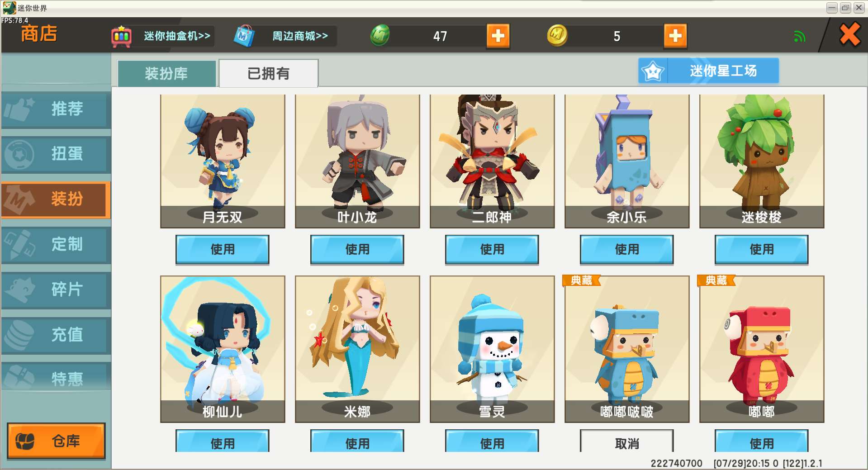This screenshot has width=868, height=470.
Task: Open the 定制 customization category
Action: pos(56,245)
